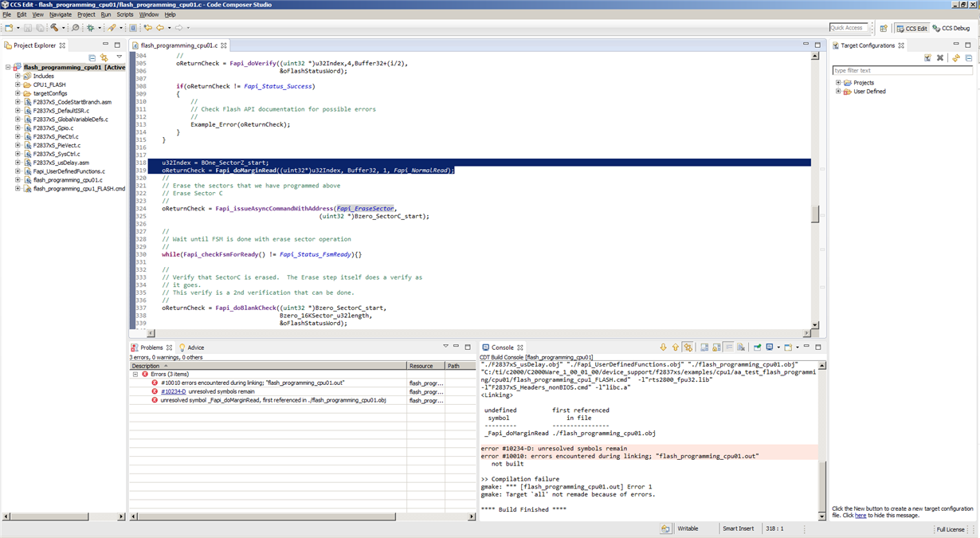Click the Forward navigation arrow
980x538 pixels.
tap(178, 28)
